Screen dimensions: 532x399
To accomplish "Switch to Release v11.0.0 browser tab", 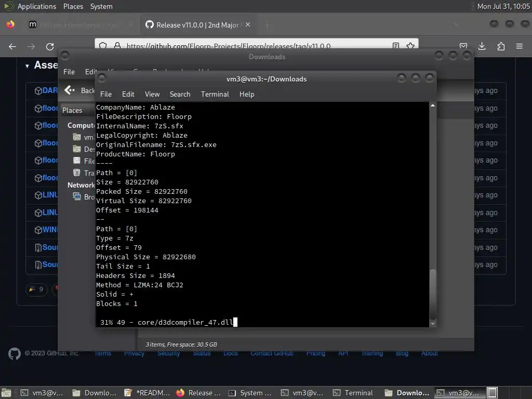I will point(197,25).
